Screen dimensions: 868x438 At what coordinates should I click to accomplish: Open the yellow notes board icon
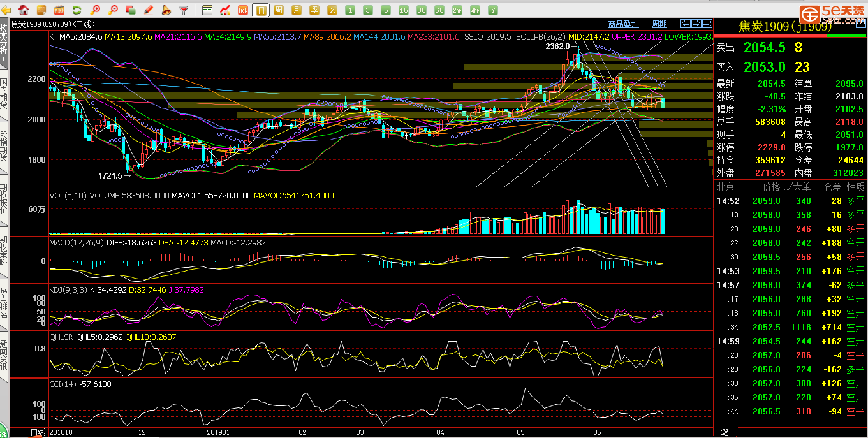41,10
